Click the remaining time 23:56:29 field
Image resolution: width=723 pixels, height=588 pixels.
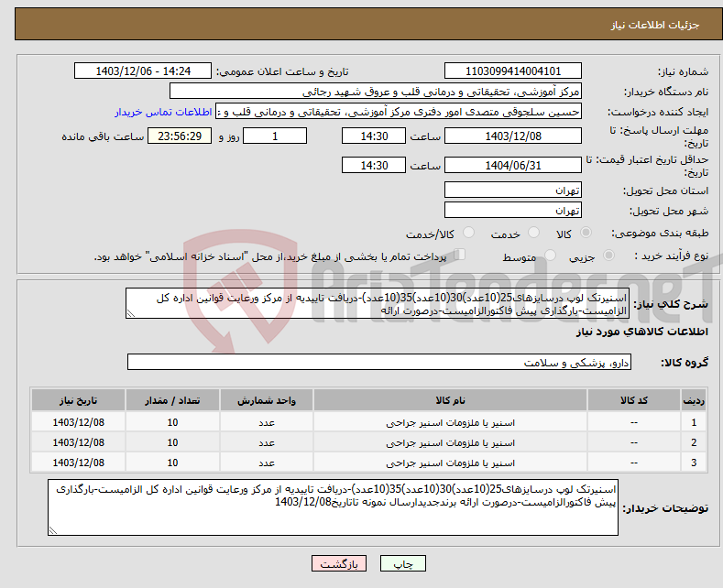(x=180, y=136)
